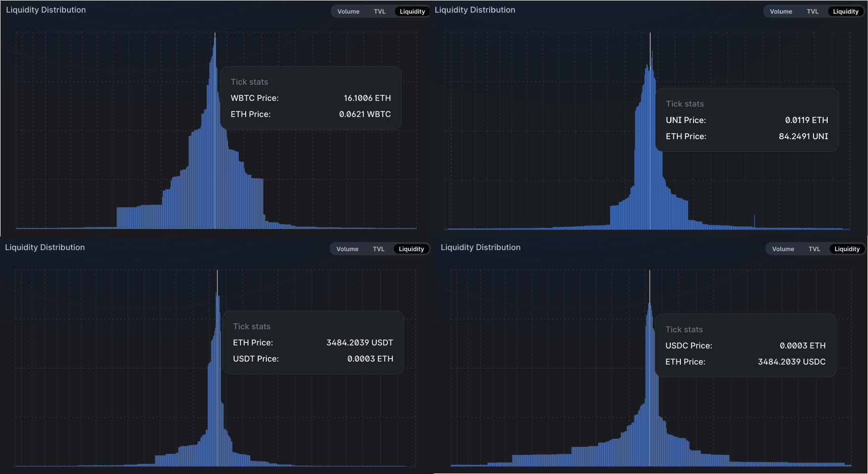The width and height of the screenshot is (868, 474).
Task: Click ETH Price label in USDC tooltip
Action: [x=685, y=362]
